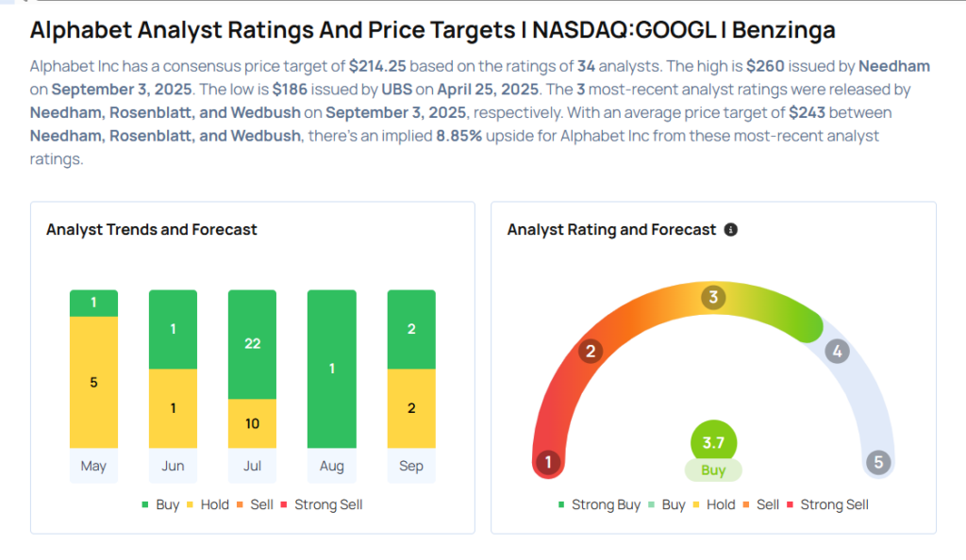Toggle Strong Buy in rating gauge legend
The image size is (966, 560).
pos(599,504)
